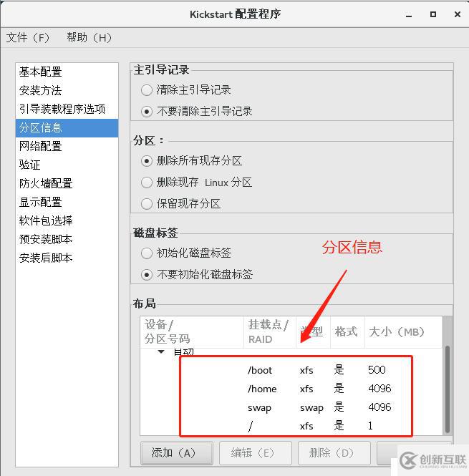
Task: Switch to 显示配置 section
Action: 67,202
